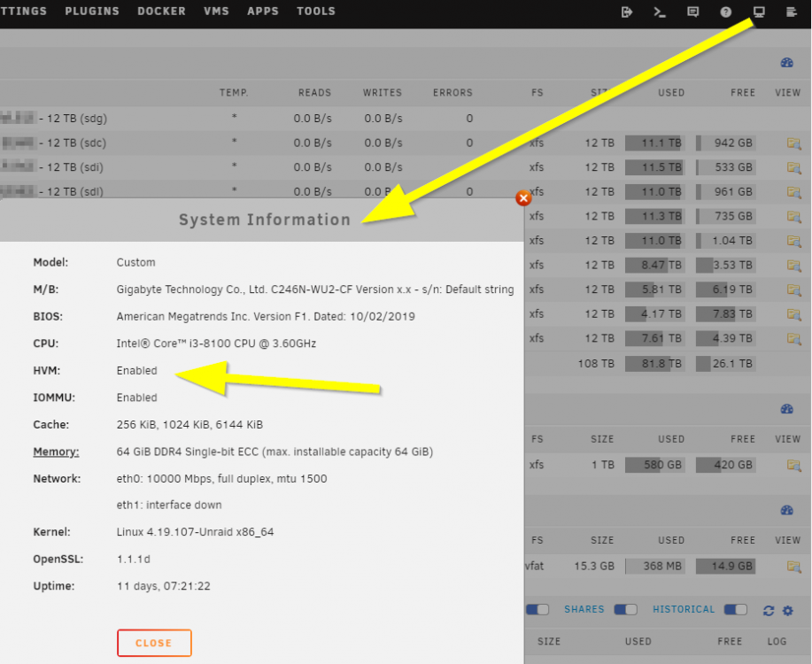Open the gear settings icon beside the refresh icon
The height and width of the screenshot is (664, 812).
click(x=788, y=611)
